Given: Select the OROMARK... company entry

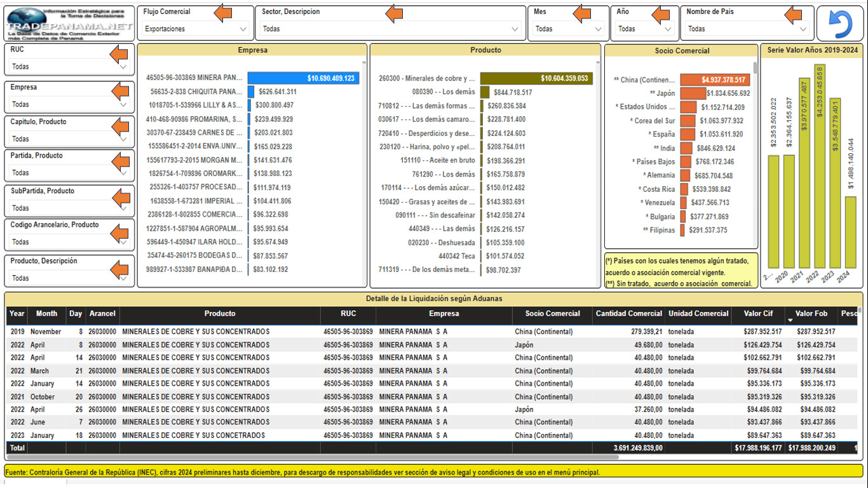Looking at the screenshot, I should click(x=196, y=173).
